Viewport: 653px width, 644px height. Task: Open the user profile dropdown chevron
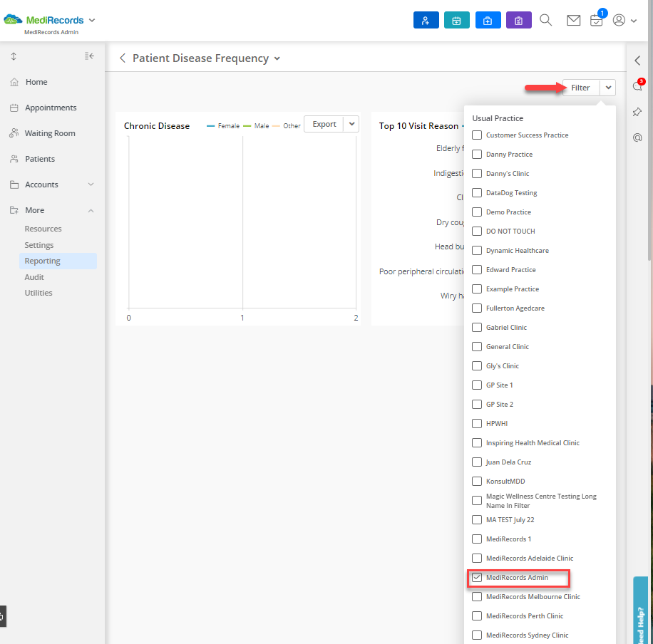point(634,21)
